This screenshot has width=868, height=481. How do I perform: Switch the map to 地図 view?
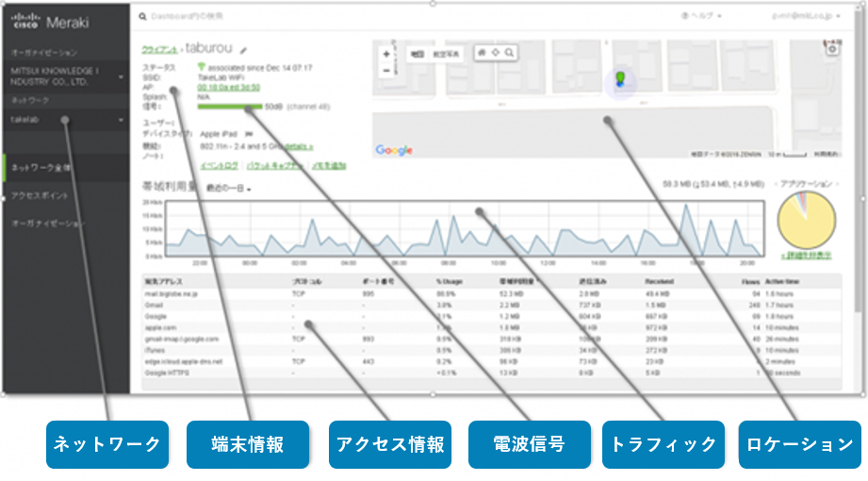(x=417, y=55)
